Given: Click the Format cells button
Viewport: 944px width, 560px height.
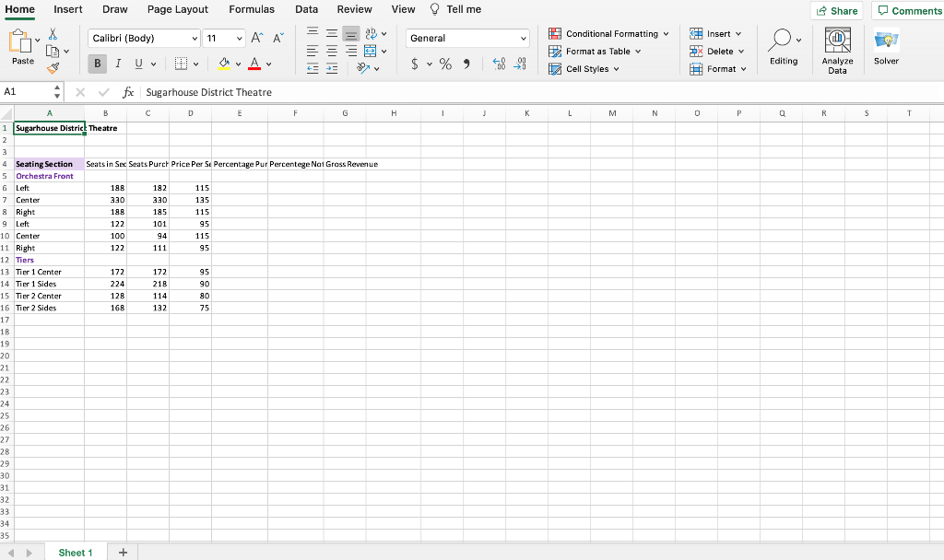Looking at the screenshot, I should (718, 68).
